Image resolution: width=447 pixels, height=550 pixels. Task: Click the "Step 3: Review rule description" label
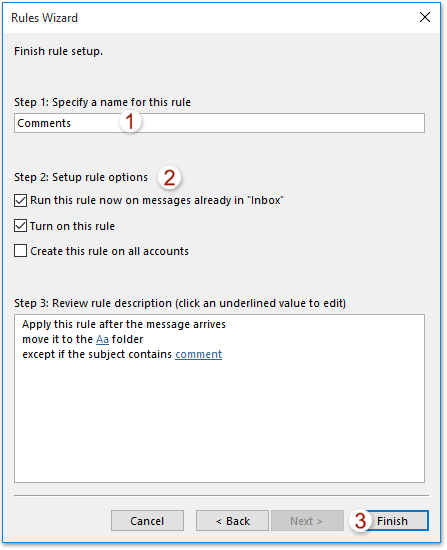coord(180,303)
